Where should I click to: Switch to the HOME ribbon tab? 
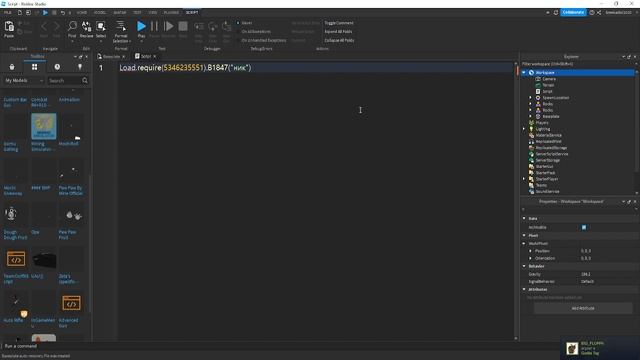click(82, 13)
